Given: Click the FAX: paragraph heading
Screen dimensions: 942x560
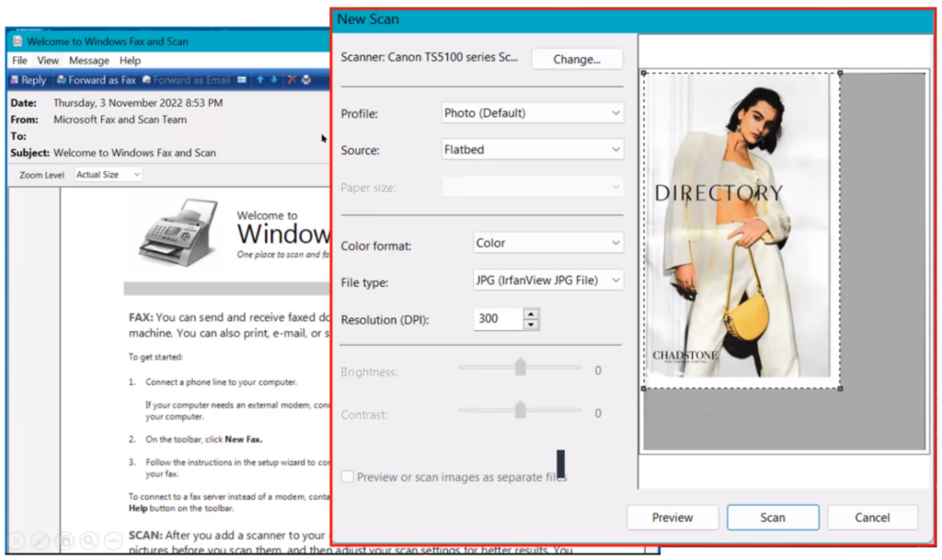Looking at the screenshot, I should pos(141,317).
